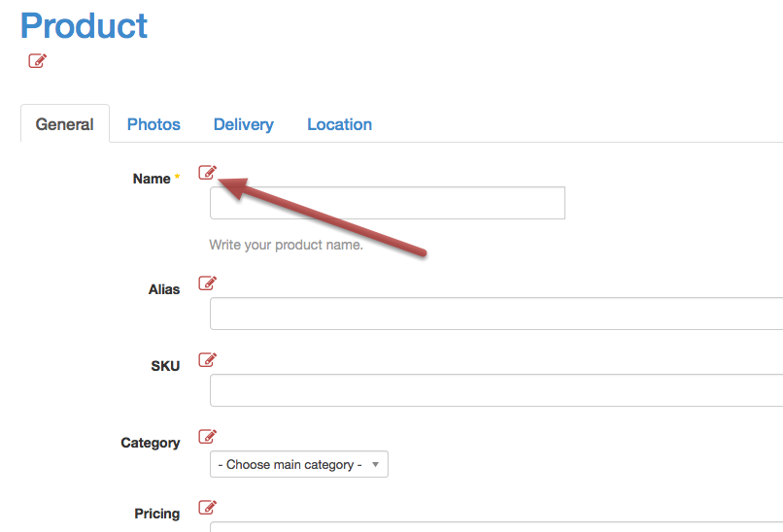
Task: Click the edit icon beside Alias label
Action: tap(207, 283)
